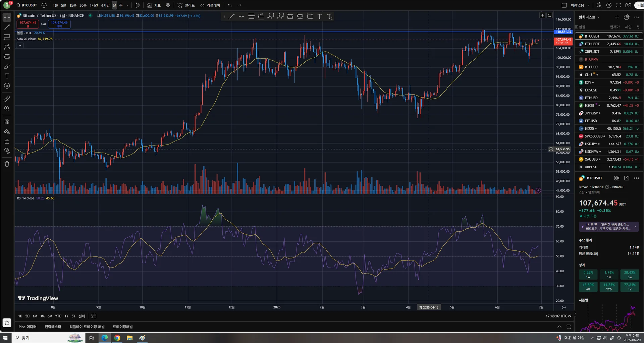
Task: Set chart range to YTD
Action: (x=58, y=316)
